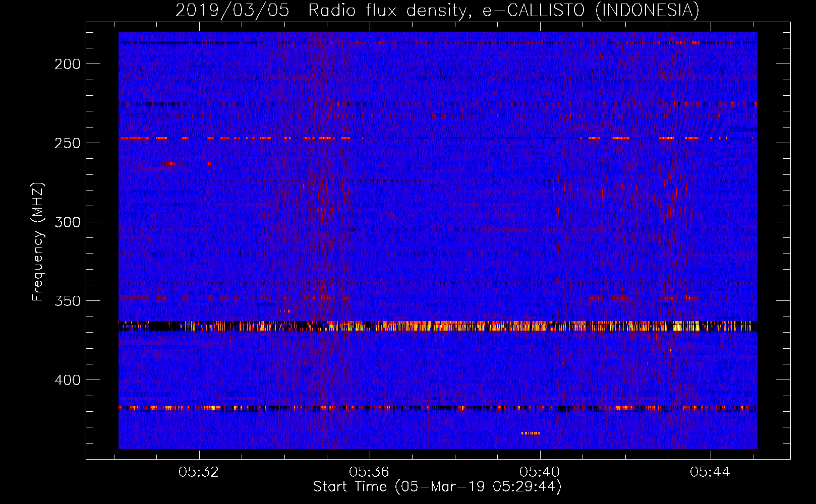This screenshot has height=504, width=816.
Task: Click the 05:40 time axis label
Action: tap(540, 472)
